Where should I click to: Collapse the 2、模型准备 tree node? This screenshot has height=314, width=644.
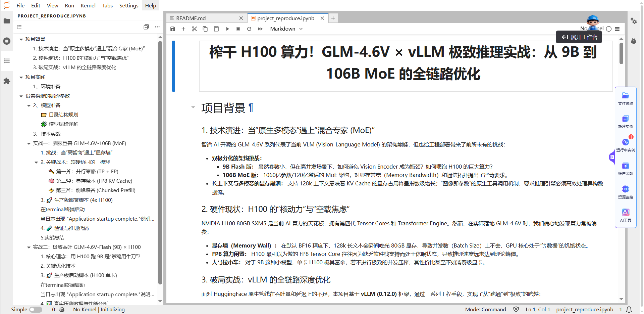(29, 105)
